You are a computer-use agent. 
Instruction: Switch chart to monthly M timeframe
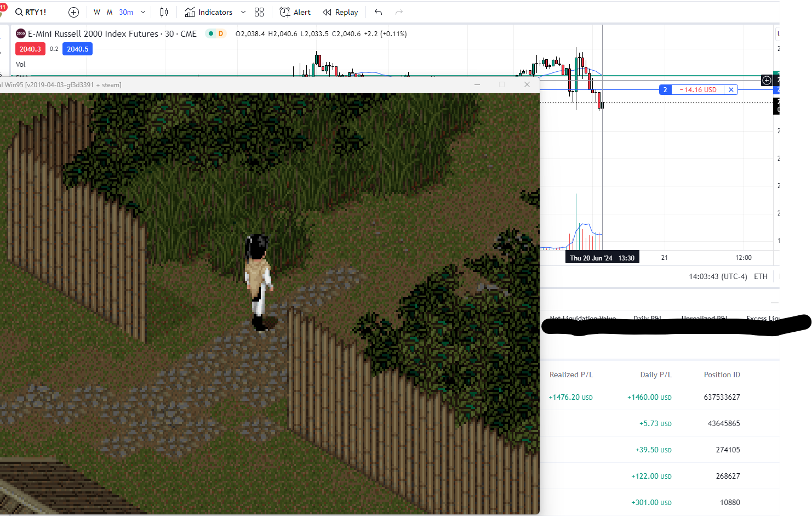pyautogui.click(x=110, y=12)
